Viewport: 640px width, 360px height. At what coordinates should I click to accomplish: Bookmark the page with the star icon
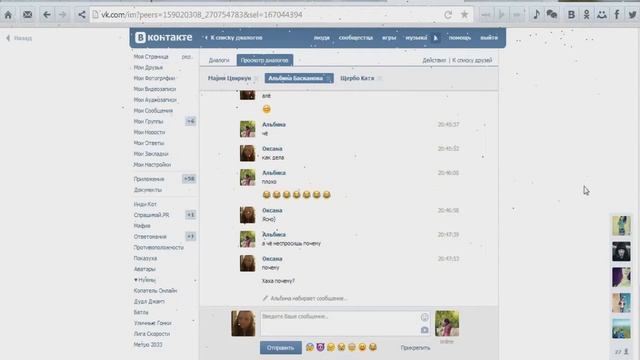pyautogui.click(x=464, y=15)
